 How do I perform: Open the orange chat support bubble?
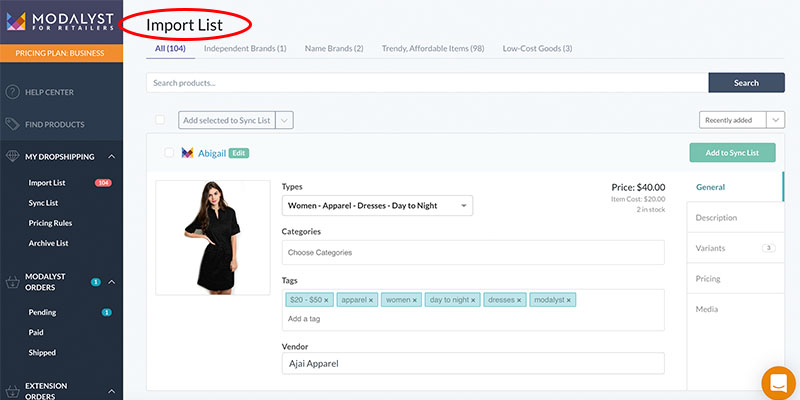click(x=778, y=383)
